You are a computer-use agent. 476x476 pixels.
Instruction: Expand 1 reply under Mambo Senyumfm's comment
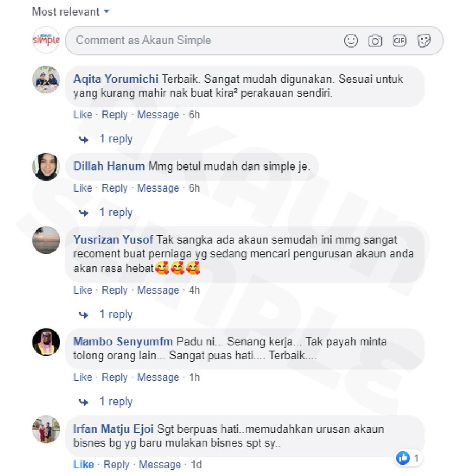(116, 401)
